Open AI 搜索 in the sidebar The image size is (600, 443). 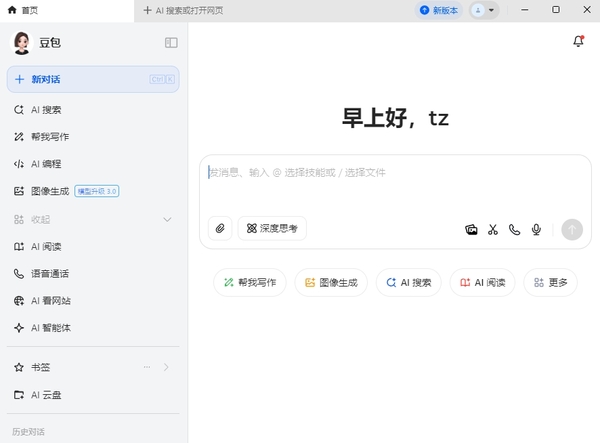pyautogui.click(x=93, y=110)
